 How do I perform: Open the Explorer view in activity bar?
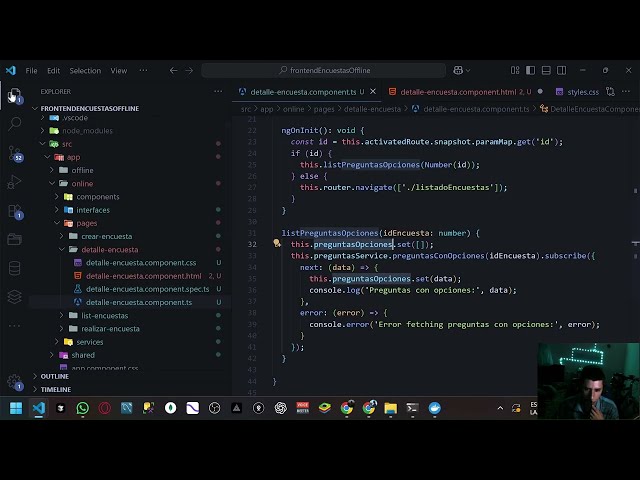15,95
